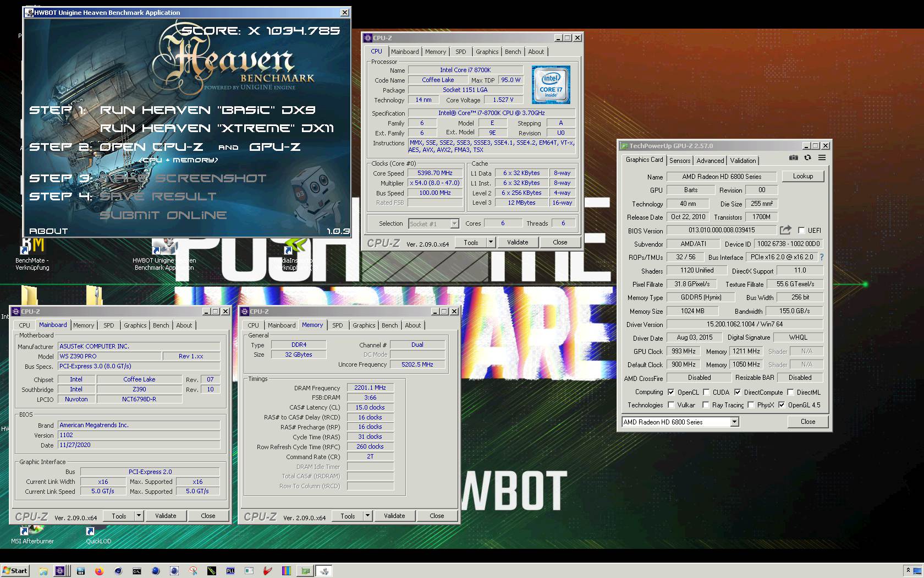Open HWBOT Unigine Heaven Benchmark desktop shortcut

click(x=164, y=255)
